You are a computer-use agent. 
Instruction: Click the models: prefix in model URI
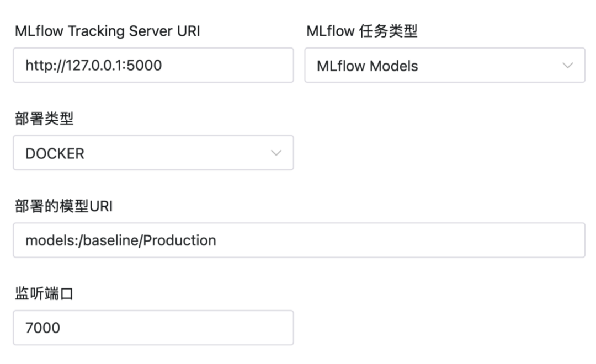[x=50, y=240]
